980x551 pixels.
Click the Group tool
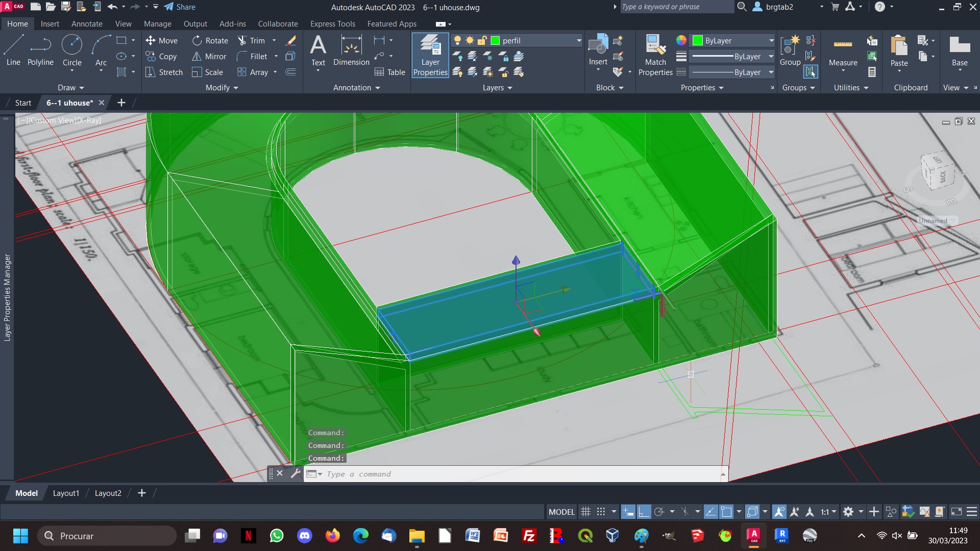coord(790,51)
